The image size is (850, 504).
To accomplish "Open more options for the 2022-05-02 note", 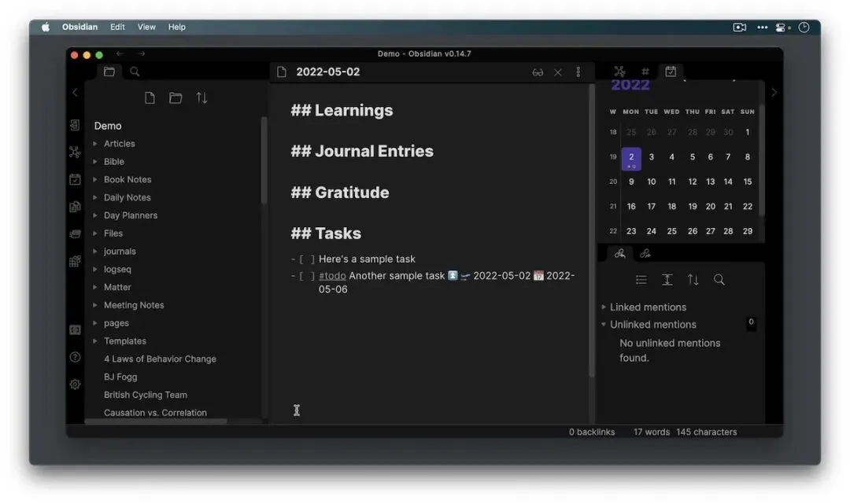I will tap(578, 72).
